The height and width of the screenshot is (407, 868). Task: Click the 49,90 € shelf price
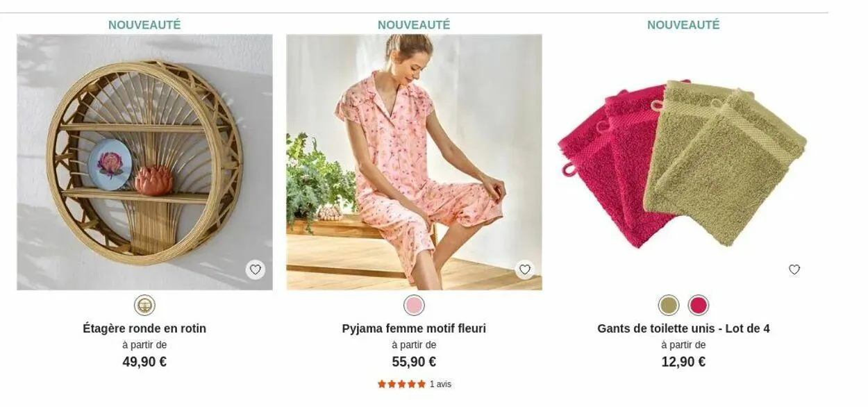point(144,362)
